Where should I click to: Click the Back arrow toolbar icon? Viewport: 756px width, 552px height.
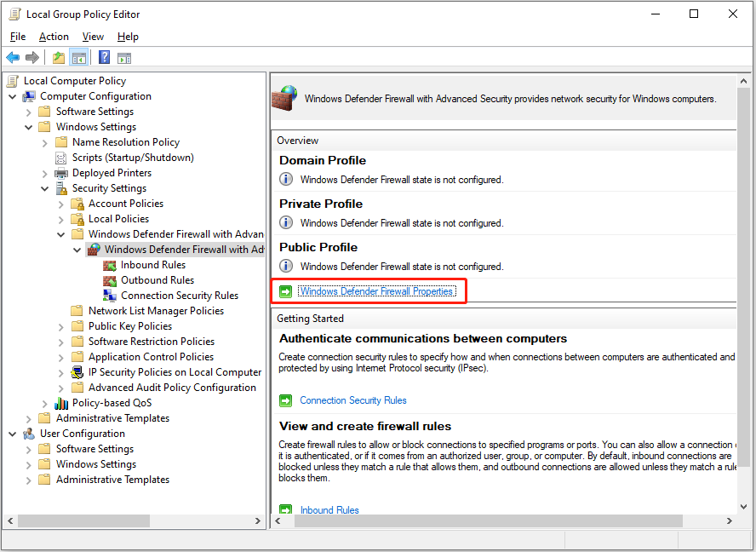[x=13, y=58]
